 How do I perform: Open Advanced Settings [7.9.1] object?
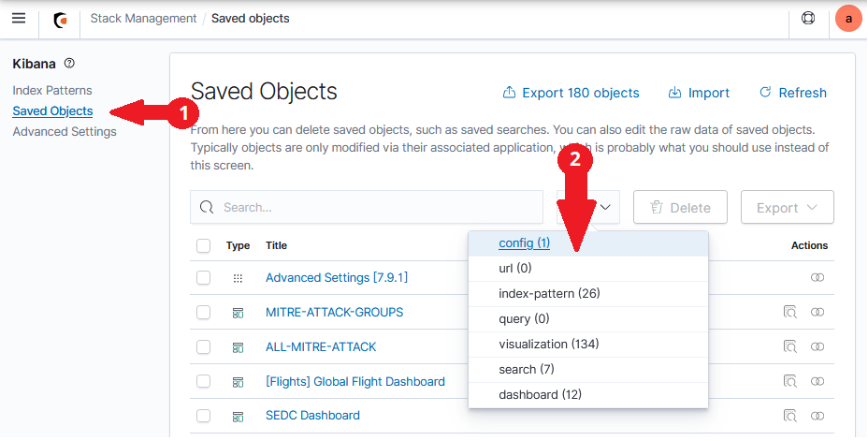coord(337,277)
